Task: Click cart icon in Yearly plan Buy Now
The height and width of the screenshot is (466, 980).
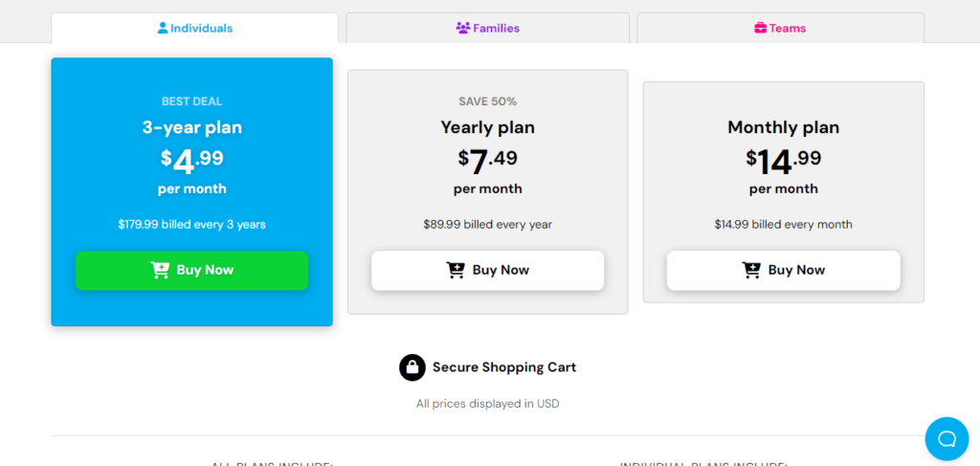Action: [x=456, y=271]
